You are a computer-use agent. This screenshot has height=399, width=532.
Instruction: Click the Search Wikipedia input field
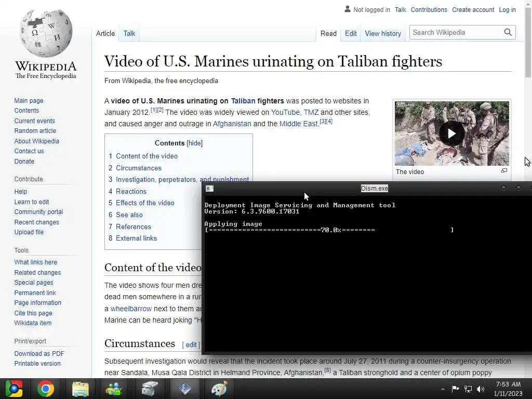point(457,32)
